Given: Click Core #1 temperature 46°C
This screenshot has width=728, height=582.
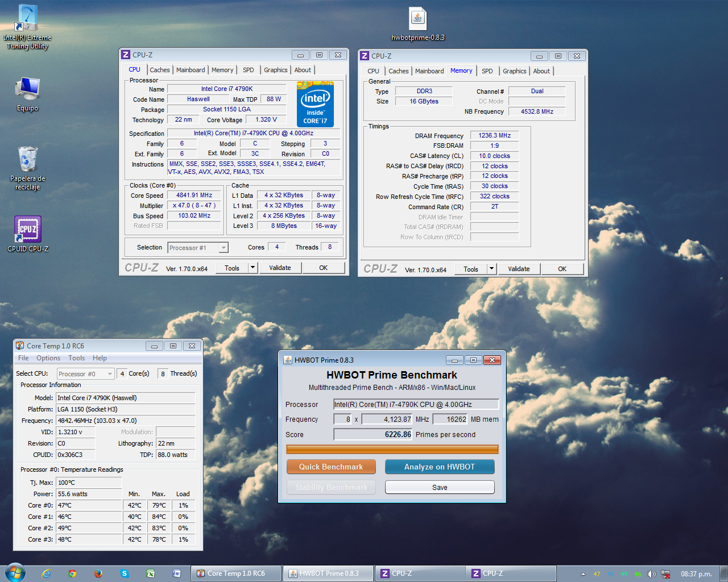Looking at the screenshot, I should click(x=89, y=517).
